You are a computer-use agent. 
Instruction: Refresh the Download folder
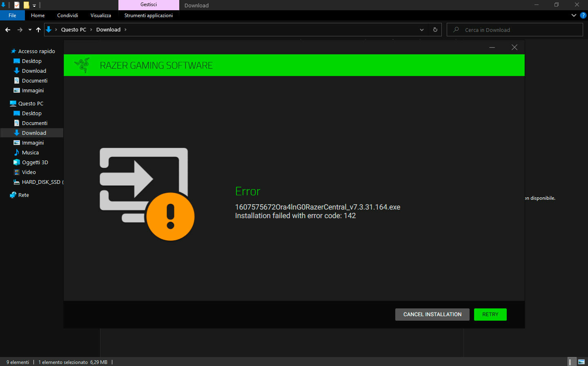[x=435, y=30]
